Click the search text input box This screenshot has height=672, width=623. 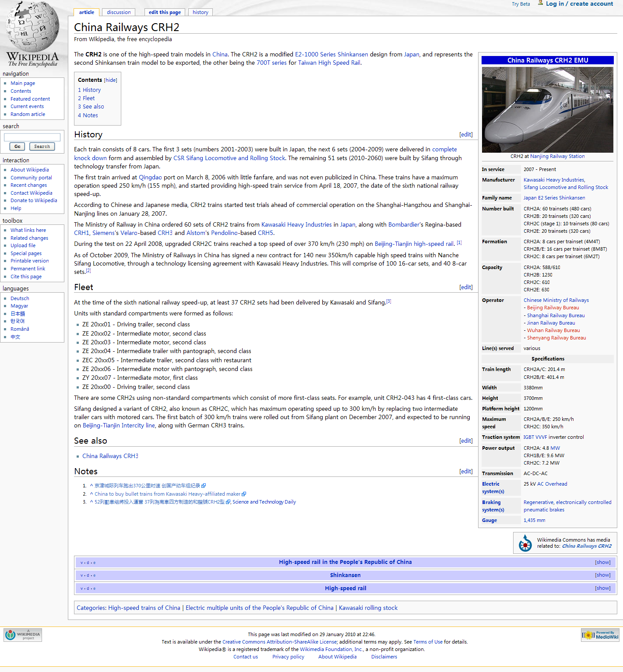coord(32,137)
